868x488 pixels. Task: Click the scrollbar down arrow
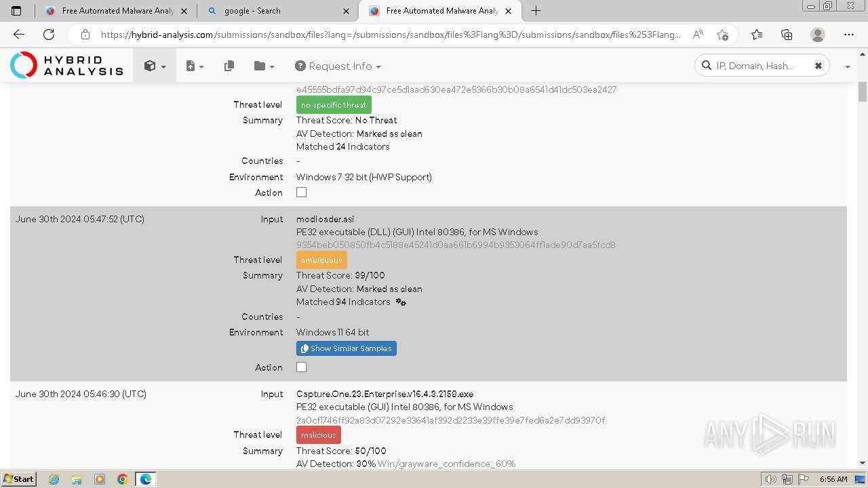(x=863, y=464)
